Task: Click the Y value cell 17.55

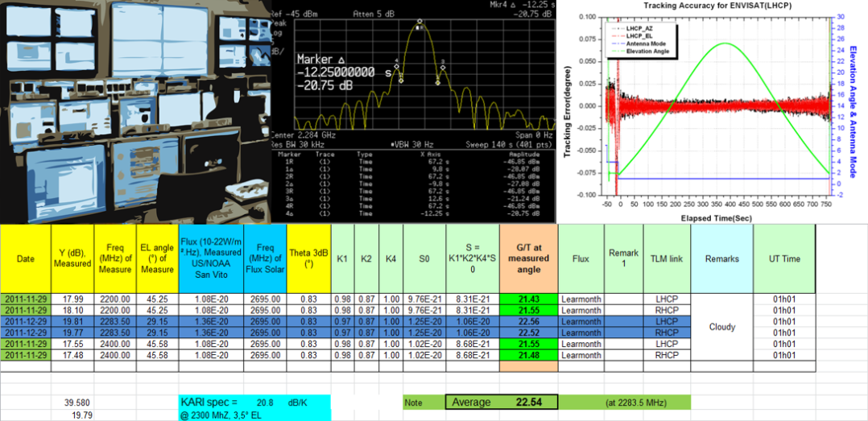Action: click(72, 344)
